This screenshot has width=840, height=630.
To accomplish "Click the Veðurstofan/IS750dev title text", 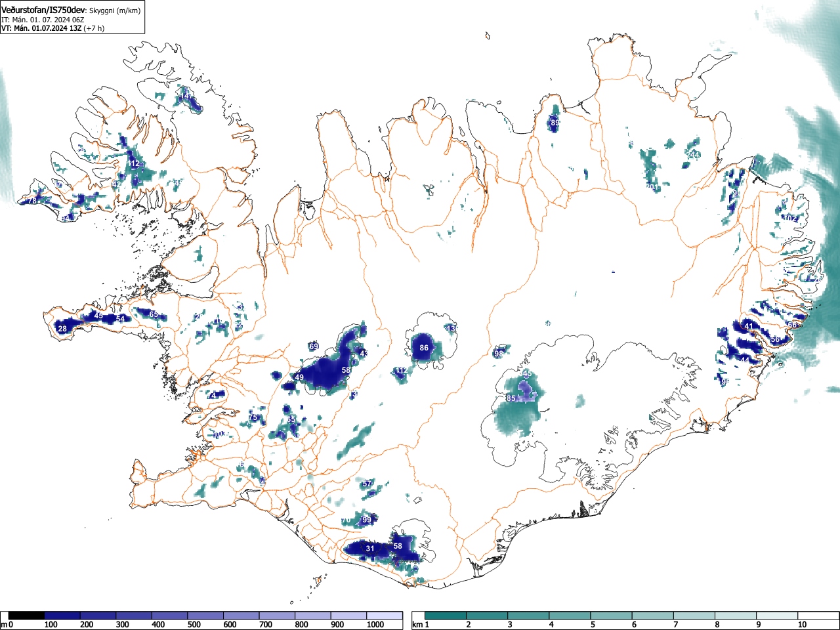I will (44, 10).
